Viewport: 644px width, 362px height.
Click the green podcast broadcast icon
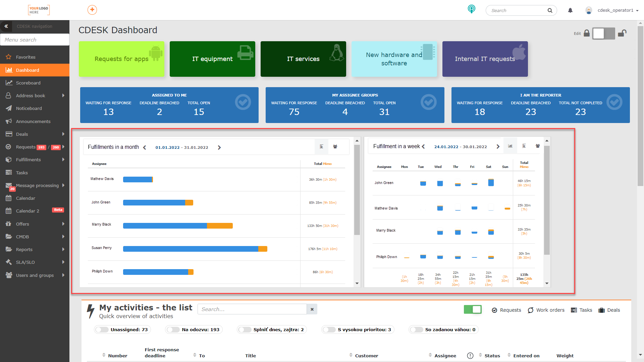pos(472,9)
